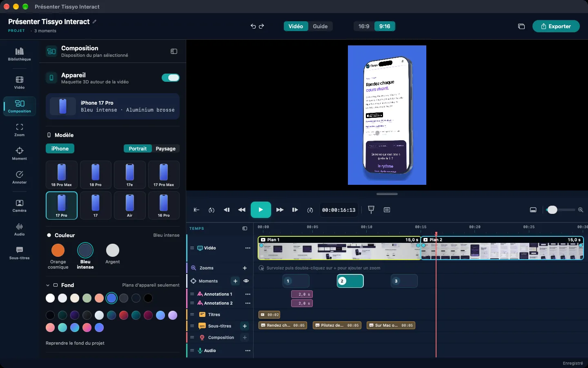Collapse the Composition panel sidebar icon
The image size is (588, 368).
click(x=174, y=52)
